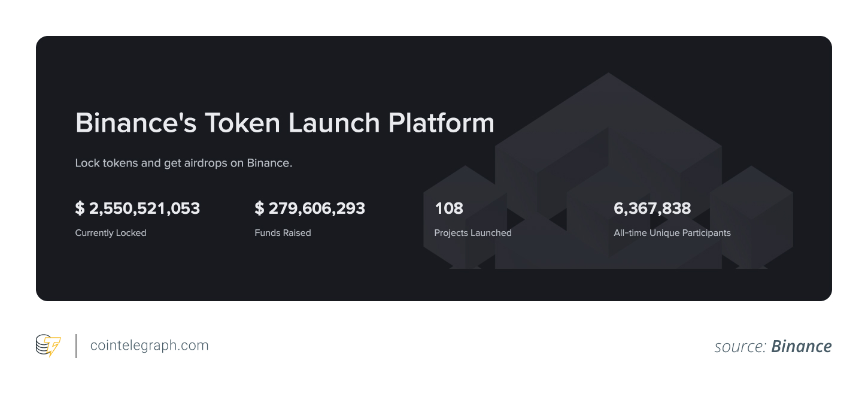Open the cointelegraph.com link
This screenshot has height=394, width=868.
(x=148, y=345)
